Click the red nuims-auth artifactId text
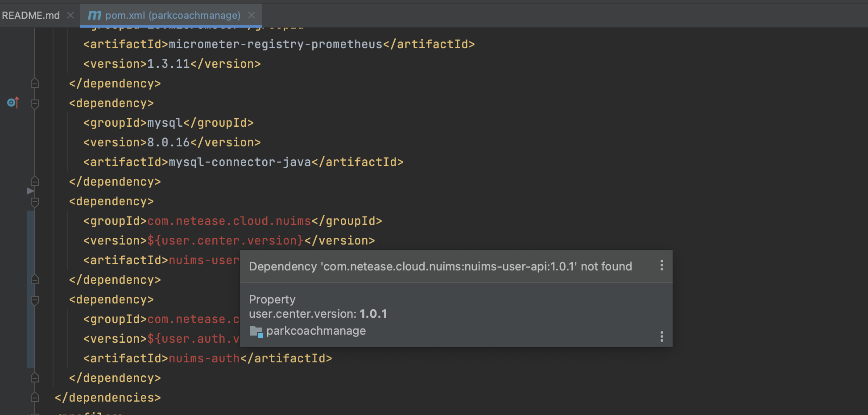The height and width of the screenshot is (415, 868). pos(204,358)
